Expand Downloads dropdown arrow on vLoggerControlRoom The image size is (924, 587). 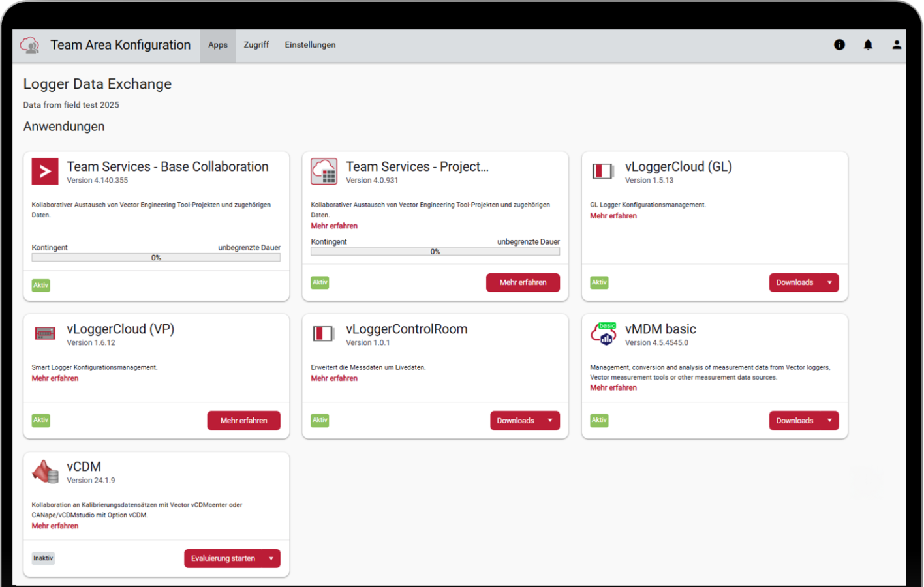click(x=550, y=421)
